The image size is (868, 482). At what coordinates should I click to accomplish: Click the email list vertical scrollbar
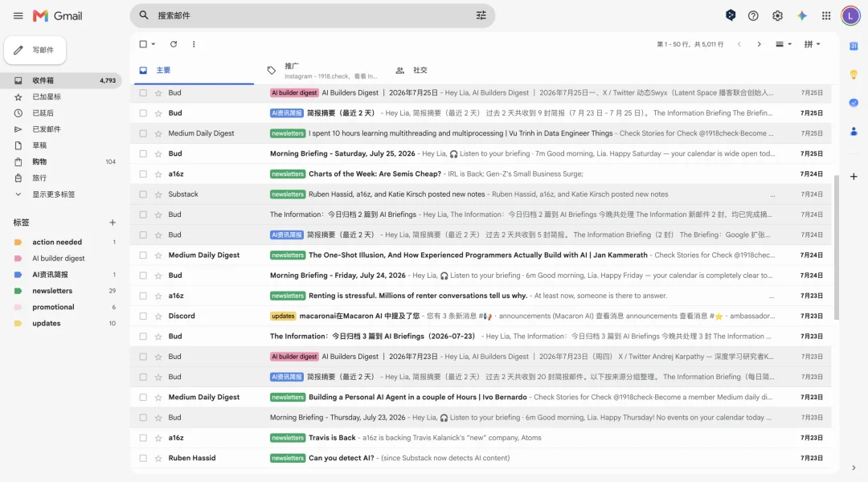[836, 247]
